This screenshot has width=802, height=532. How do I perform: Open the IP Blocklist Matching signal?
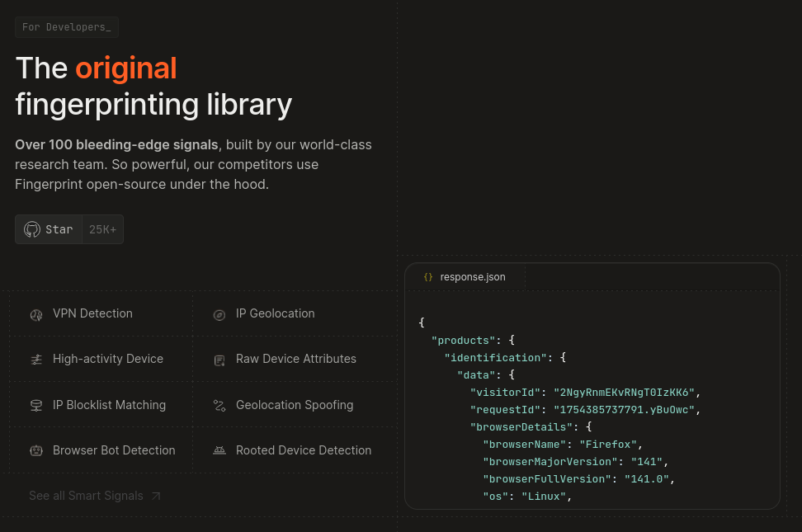(x=101, y=405)
